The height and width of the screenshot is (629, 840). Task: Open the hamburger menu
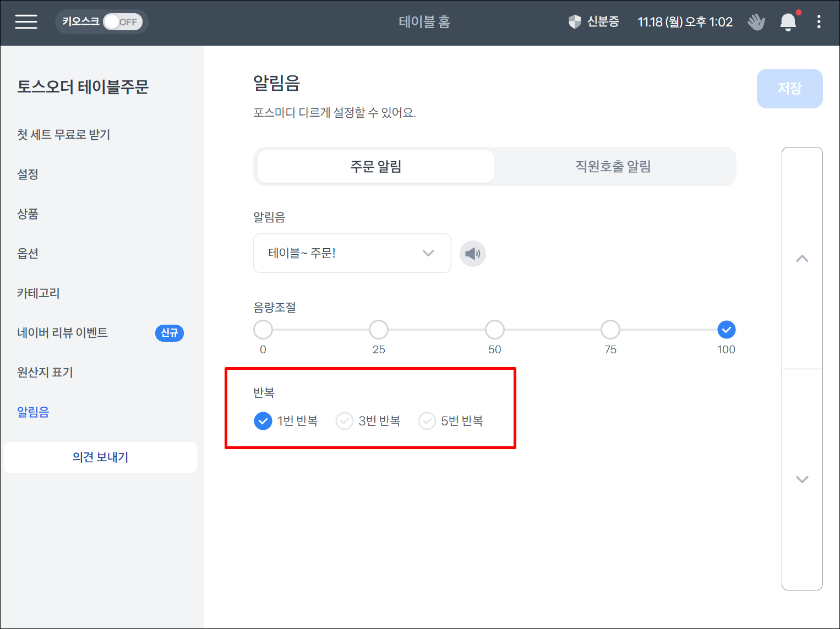tap(26, 22)
